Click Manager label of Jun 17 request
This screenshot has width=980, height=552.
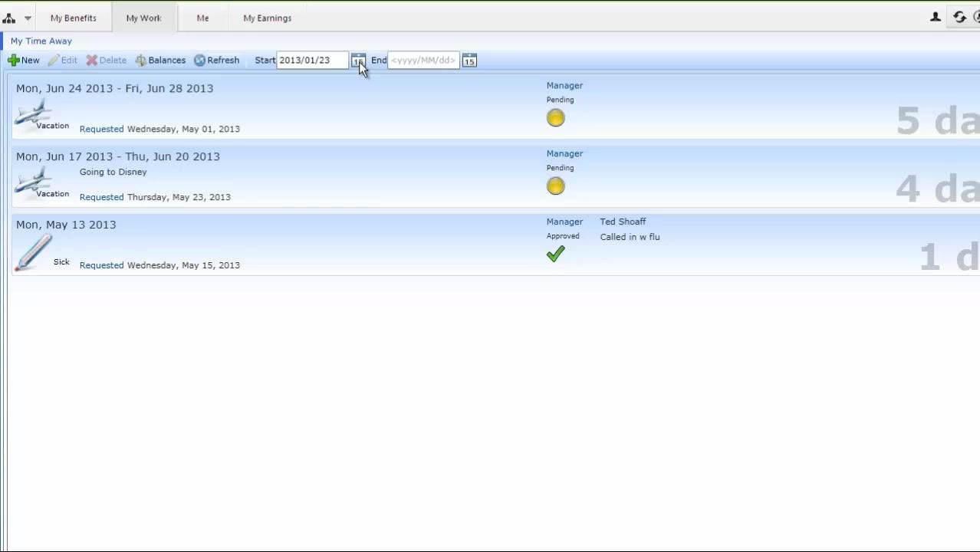coord(564,153)
